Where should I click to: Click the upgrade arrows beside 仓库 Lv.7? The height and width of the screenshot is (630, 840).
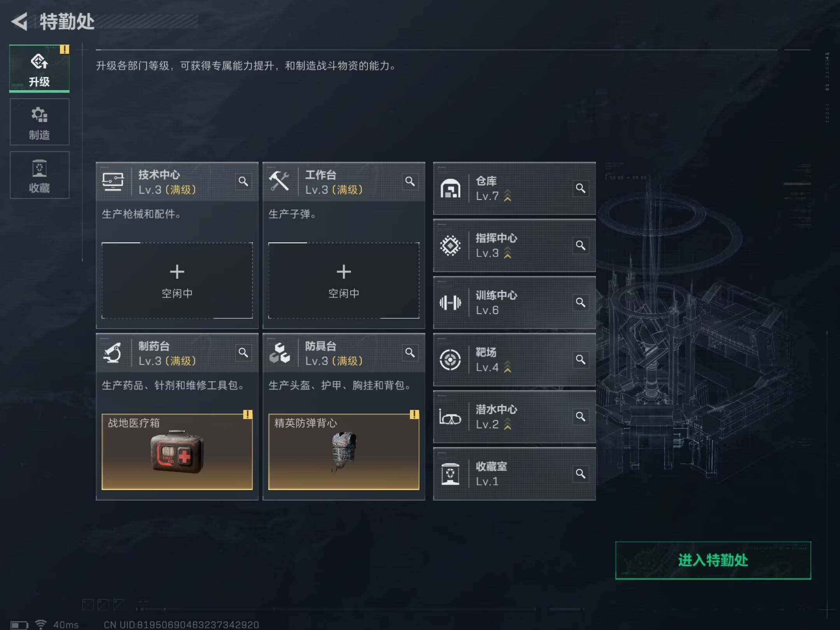[507, 196]
